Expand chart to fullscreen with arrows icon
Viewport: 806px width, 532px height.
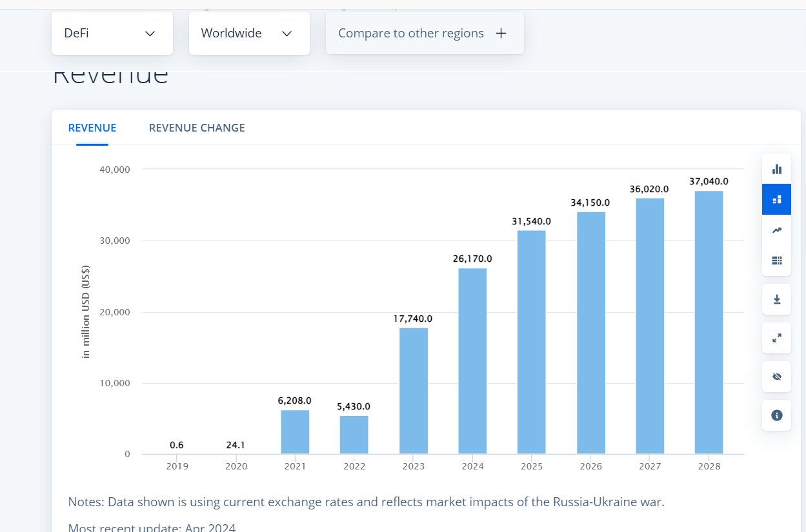pos(776,338)
